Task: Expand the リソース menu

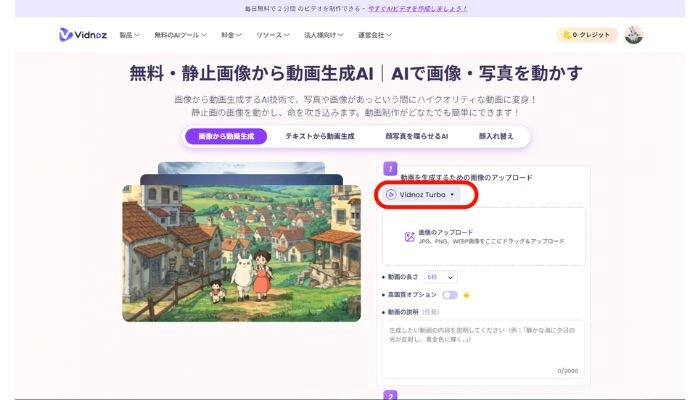Action: 273,35
